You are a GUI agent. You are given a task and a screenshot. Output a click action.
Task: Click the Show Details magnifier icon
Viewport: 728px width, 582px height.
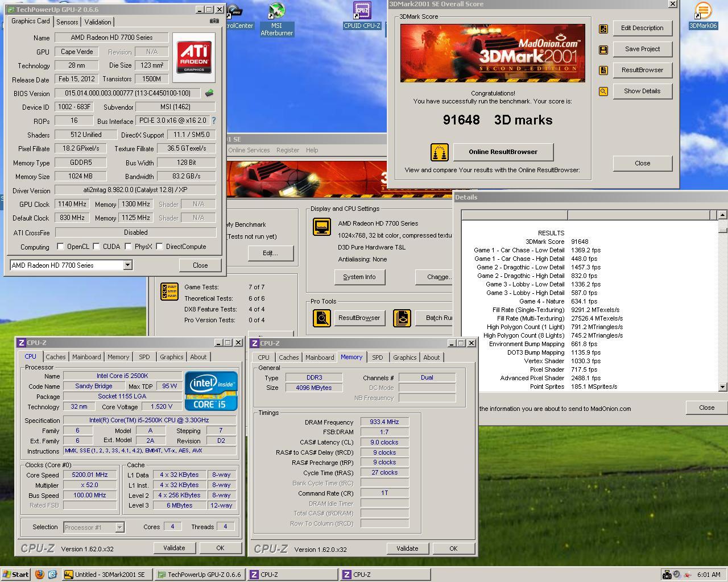tap(603, 92)
